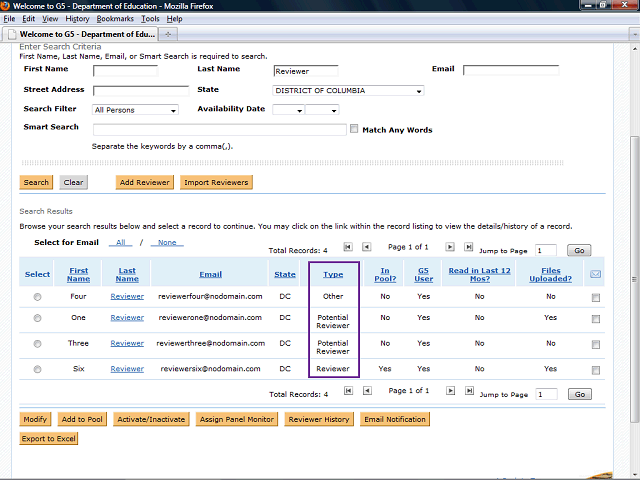Click first page arrow below results table
640x480 pixels.
(348, 392)
